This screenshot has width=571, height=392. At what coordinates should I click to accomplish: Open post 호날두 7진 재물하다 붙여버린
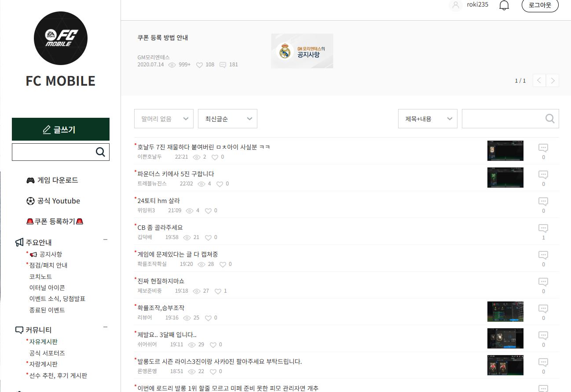pyautogui.click(x=204, y=147)
